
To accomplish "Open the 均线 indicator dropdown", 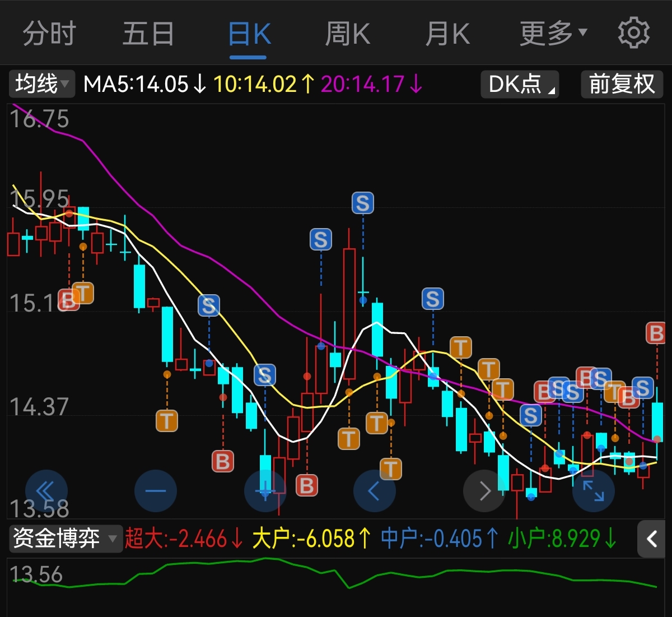I will [41, 84].
